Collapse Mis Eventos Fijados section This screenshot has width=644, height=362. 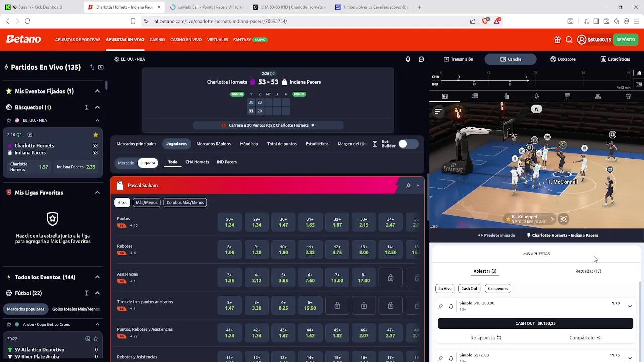[x=97, y=91]
